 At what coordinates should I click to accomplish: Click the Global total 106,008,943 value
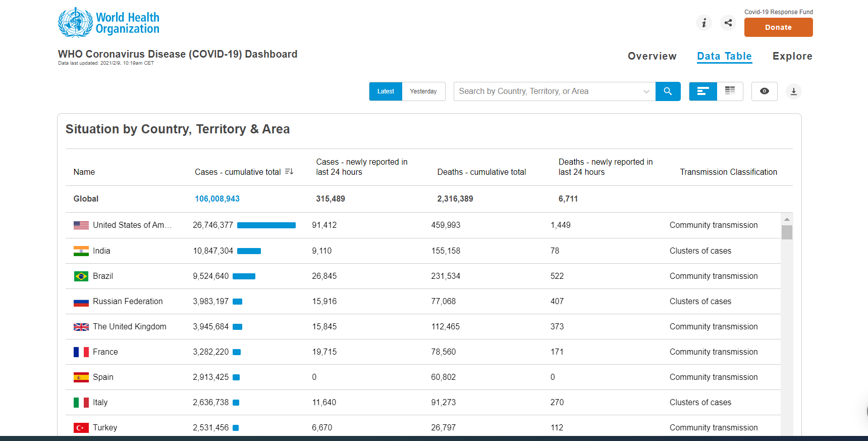(x=217, y=199)
